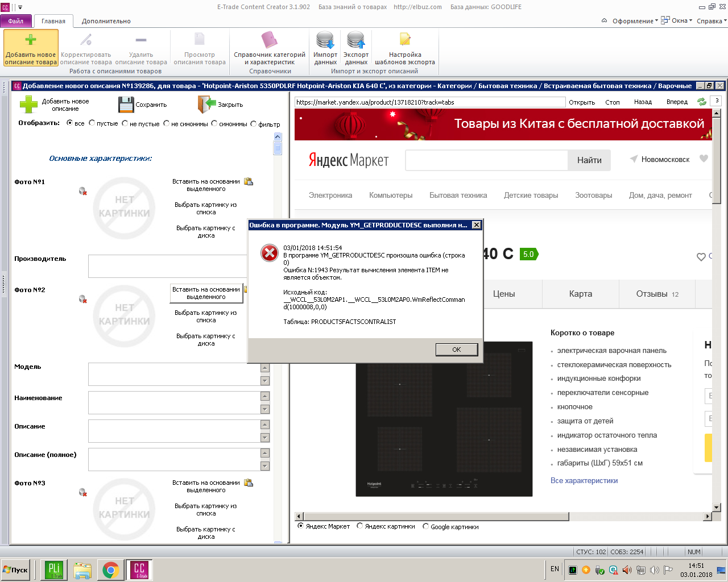Screen dimensions: 728x582
Task: Expand the 'Окна' dropdown menu
Action: point(677,20)
